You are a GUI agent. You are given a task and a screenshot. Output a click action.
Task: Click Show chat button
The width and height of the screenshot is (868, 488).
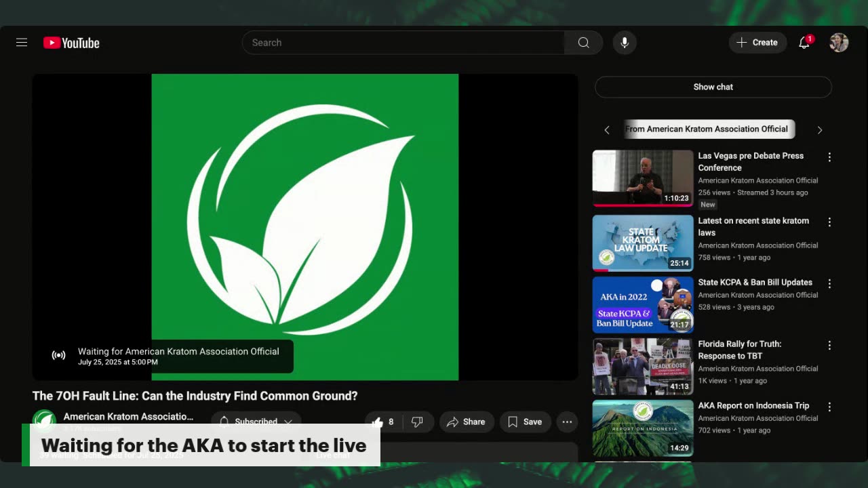click(x=713, y=87)
